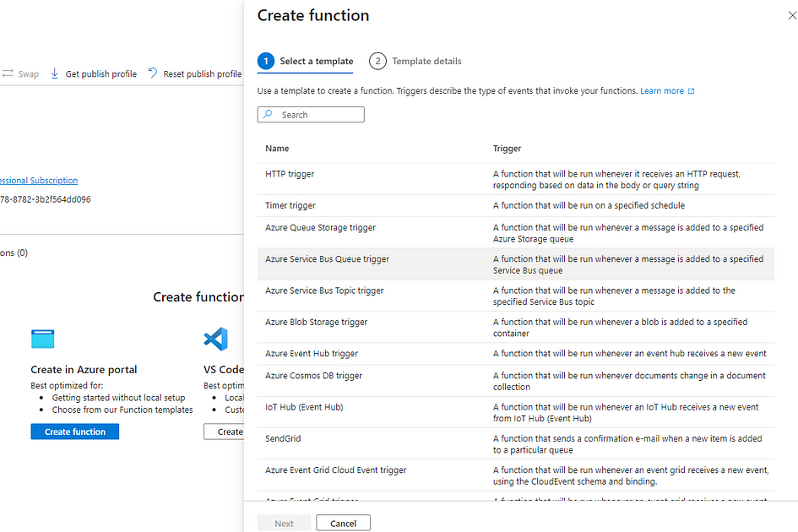Click the Azure Storage queue description
The image size is (798, 532).
tap(628, 233)
